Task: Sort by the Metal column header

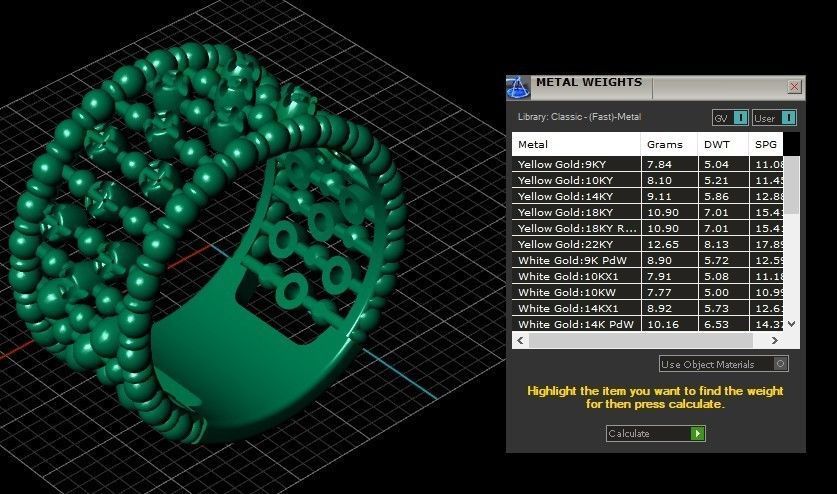Action: click(x=576, y=144)
